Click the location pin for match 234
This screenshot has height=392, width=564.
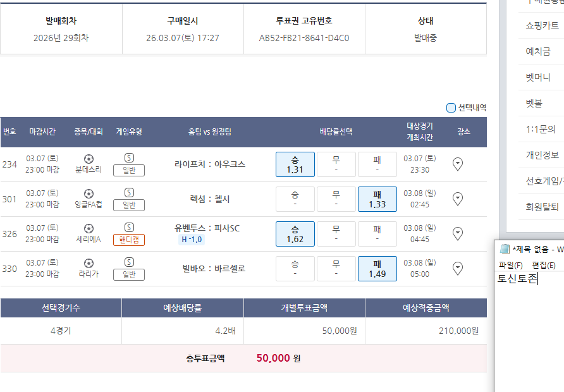[458, 164]
